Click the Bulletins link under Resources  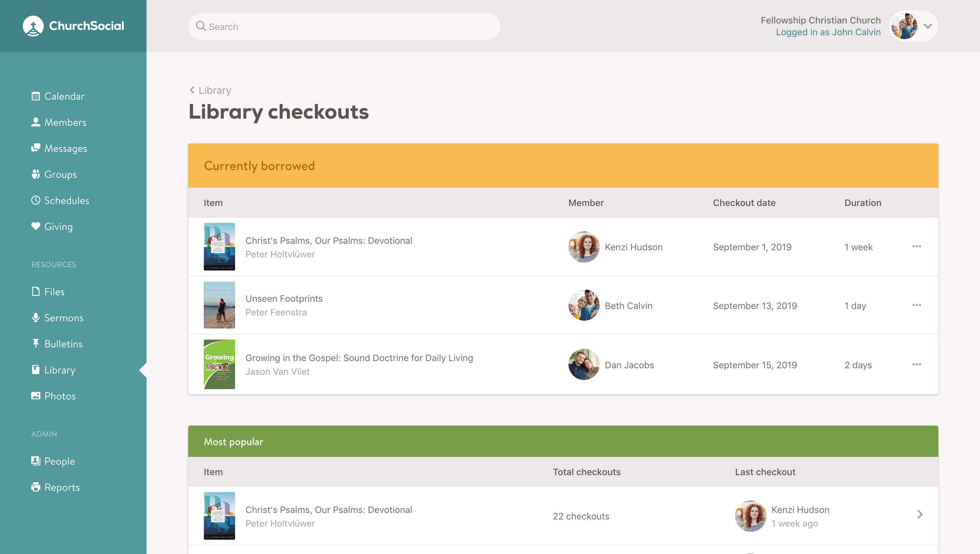[63, 344]
